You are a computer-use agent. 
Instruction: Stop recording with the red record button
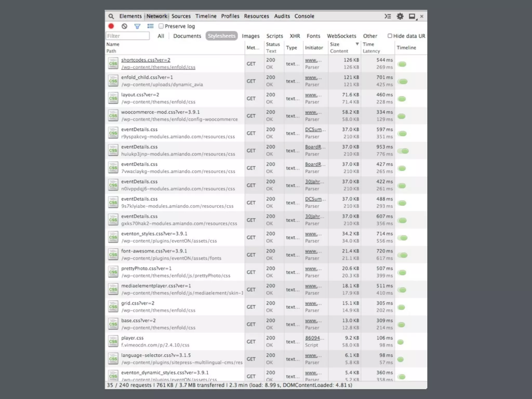pyautogui.click(x=111, y=26)
